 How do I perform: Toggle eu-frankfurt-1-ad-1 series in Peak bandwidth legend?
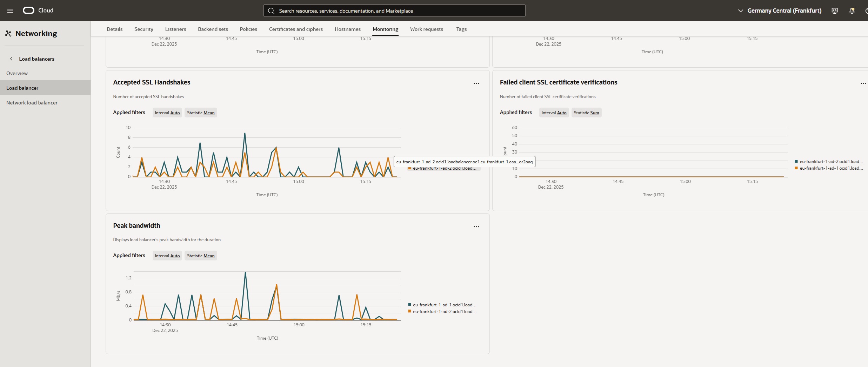point(444,305)
